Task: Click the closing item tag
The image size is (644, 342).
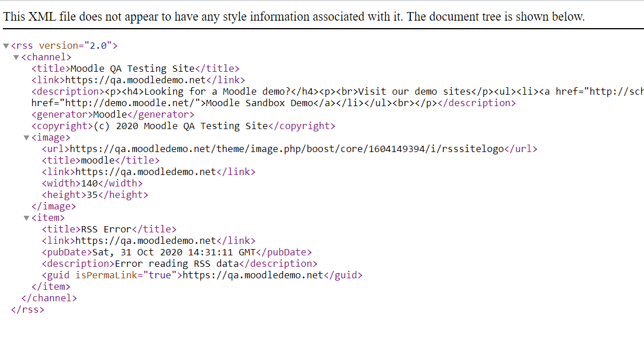Action: 51,287
